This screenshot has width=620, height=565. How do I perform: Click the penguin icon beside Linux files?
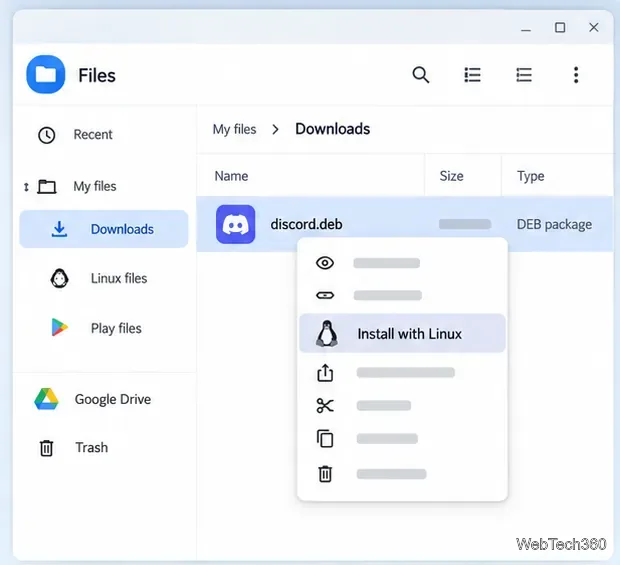pos(59,278)
